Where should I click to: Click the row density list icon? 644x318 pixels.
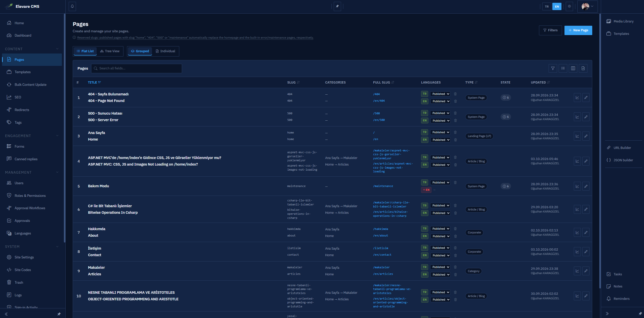pyautogui.click(x=563, y=68)
